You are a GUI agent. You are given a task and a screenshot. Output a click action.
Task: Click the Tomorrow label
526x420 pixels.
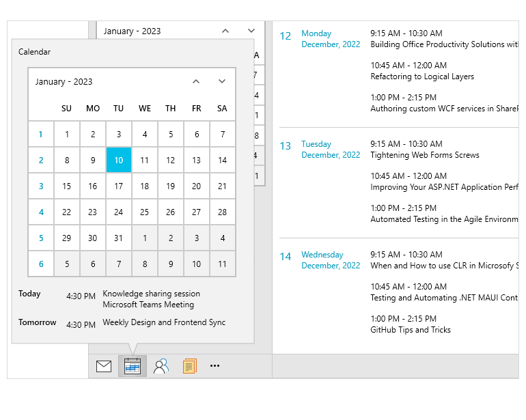tap(38, 322)
